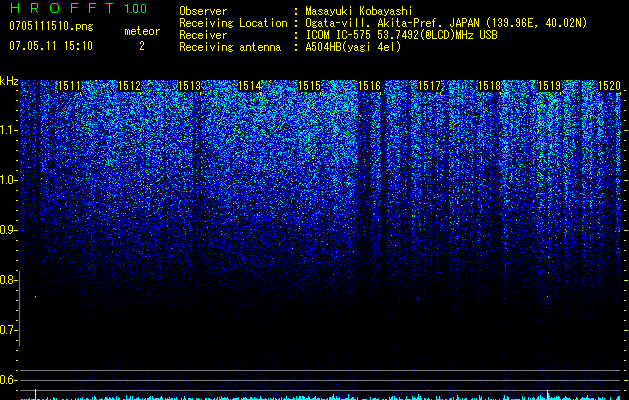Viewport: 629px width, 400px height.
Task: Click the A504HB(yagi 4el) antenna text
Action: 353,47
